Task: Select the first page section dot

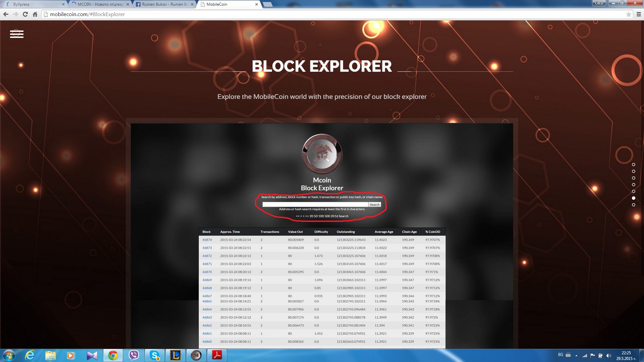Action: pos(634,165)
